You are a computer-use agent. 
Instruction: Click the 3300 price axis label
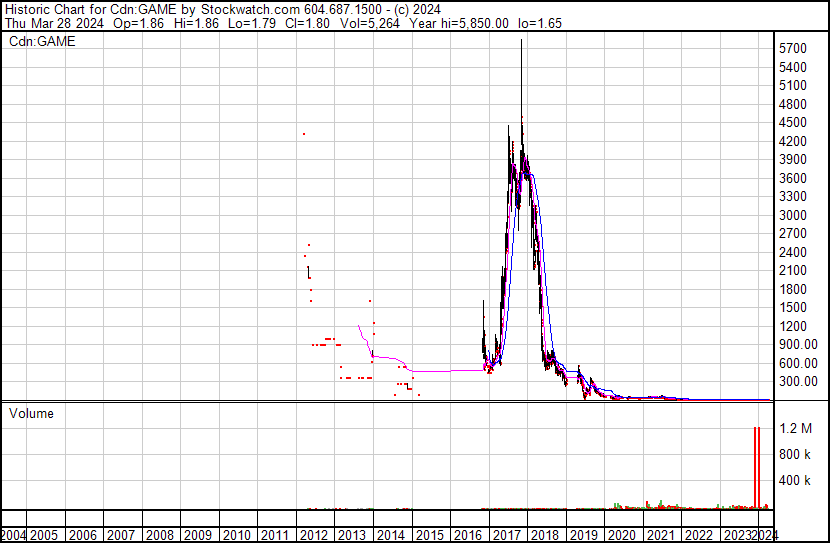tap(793, 196)
